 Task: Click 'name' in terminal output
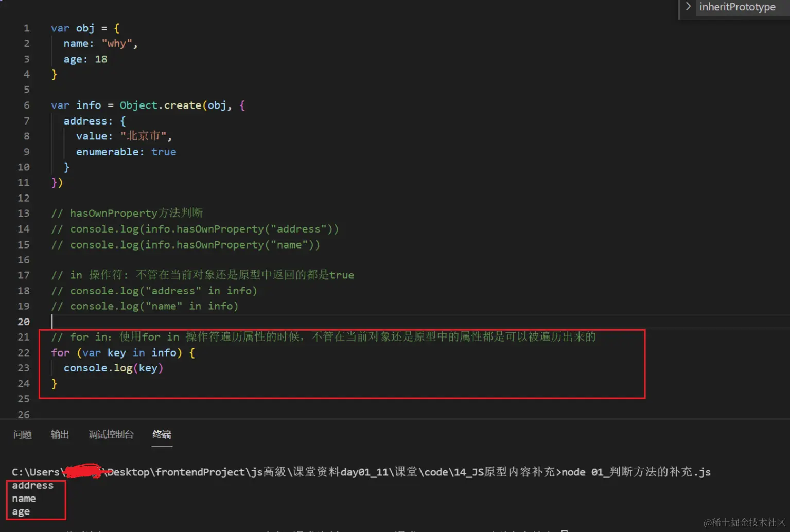coord(24,499)
